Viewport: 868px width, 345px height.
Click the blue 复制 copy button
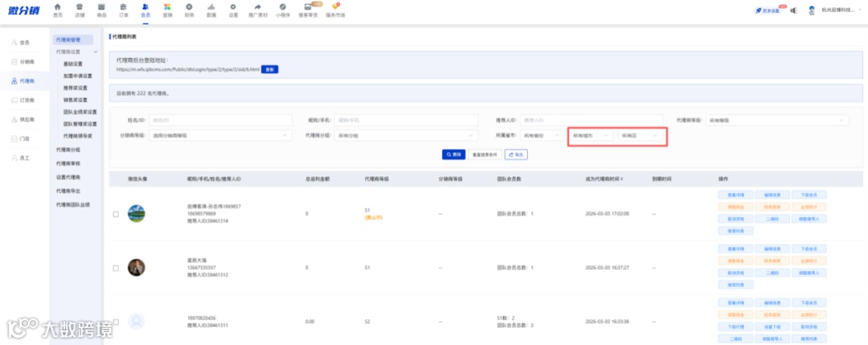click(x=269, y=70)
